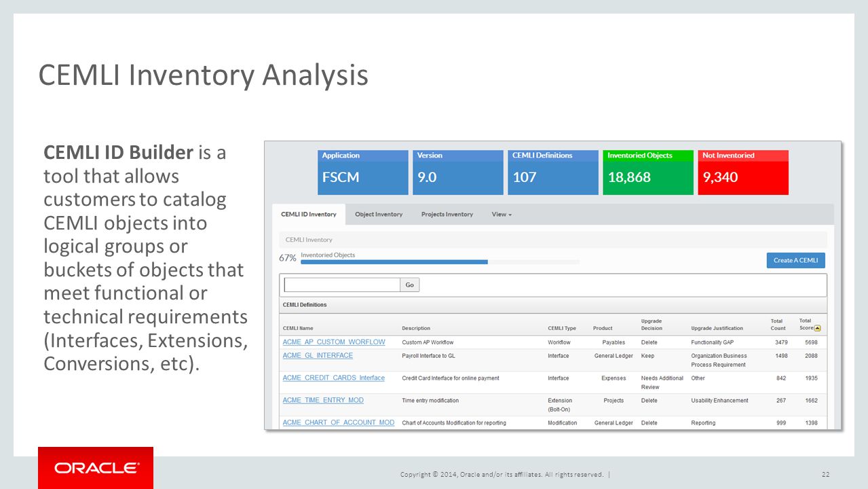Click the sort arrow icon beside Total Score
The height and width of the screenshot is (489, 868).
[x=817, y=328]
